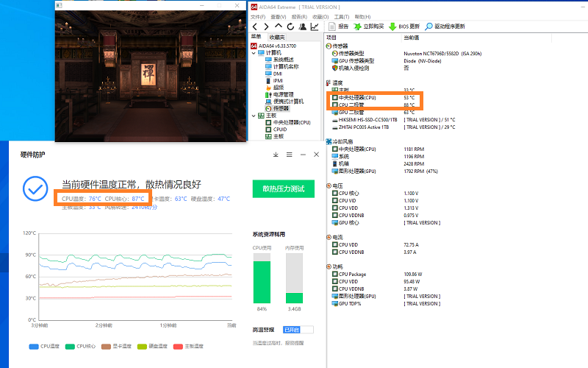Screen dimensions: 588x368
Task: Click the AIDA64 back navigation arrow
Action: (255, 26)
